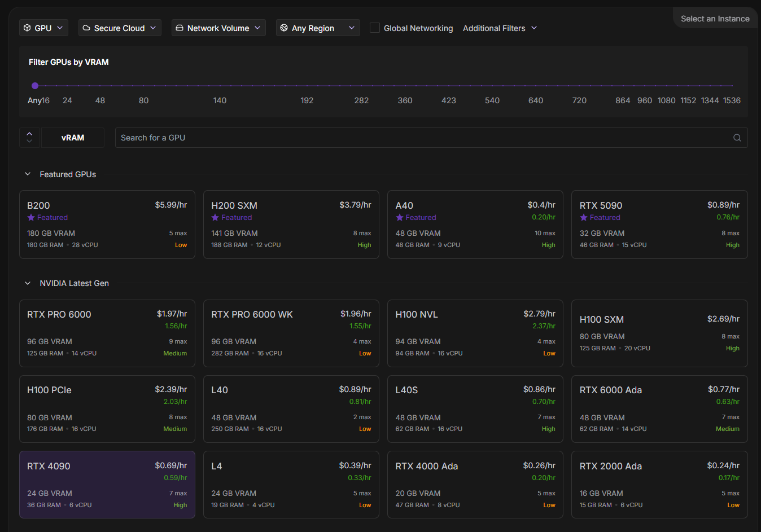Click the 10 max label on A40
The height and width of the screenshot is (532, 761).
click(545, 233)
